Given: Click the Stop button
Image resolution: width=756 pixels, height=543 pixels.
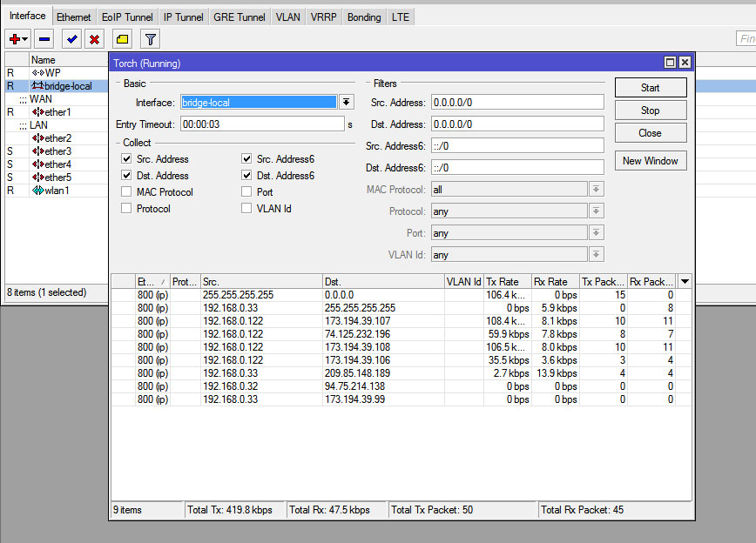Looking at the screenshot, I should click(x=650, y=111).
